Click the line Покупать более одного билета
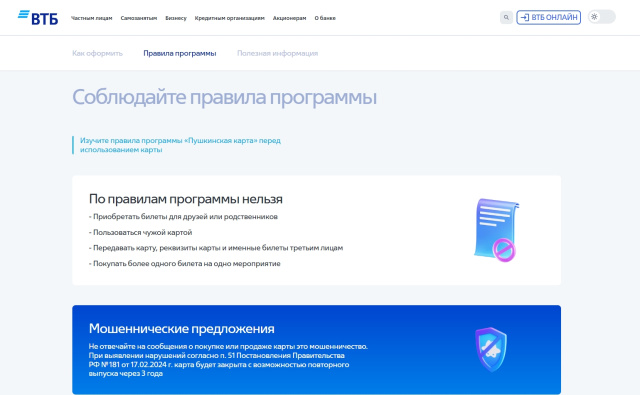 [184, 264]
